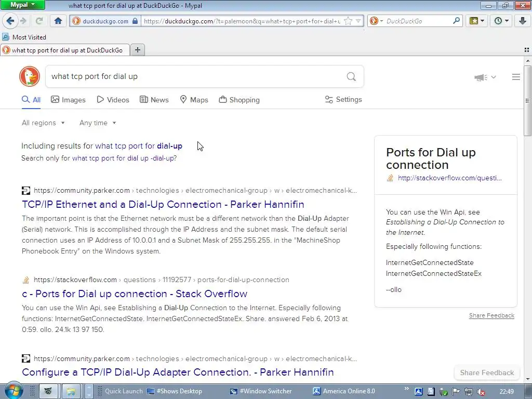Click the taskbar clock showing 22:49
The image size is (532, 399).
tap(507, 392)
